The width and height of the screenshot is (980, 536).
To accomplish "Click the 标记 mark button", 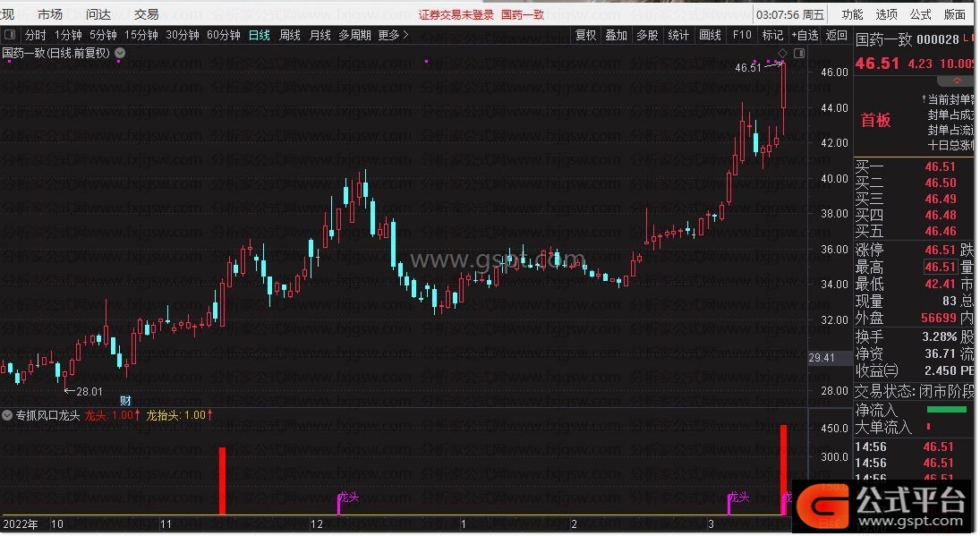I will pos(772,35).
